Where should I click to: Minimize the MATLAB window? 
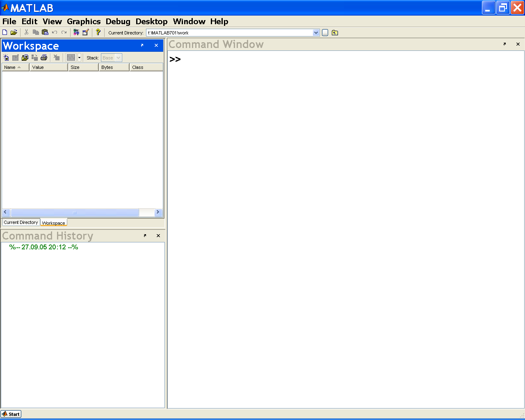[x=488, y=8]
